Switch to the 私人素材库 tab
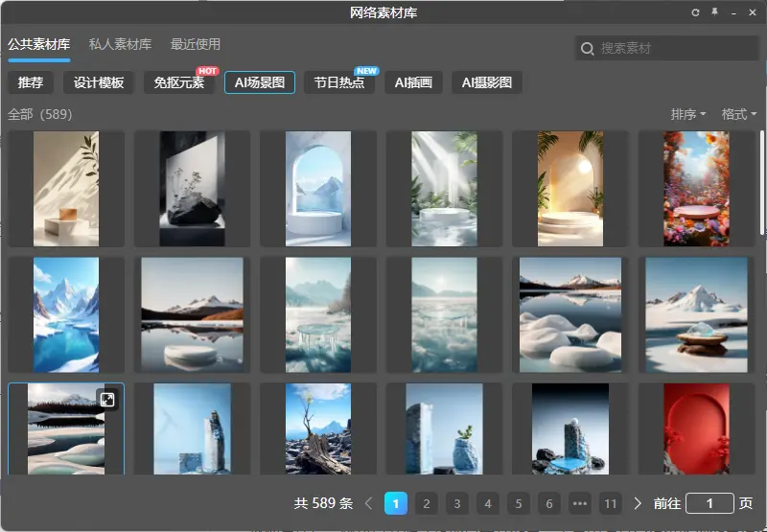Screen dimensions: 767x532 click(x=120, y=44)
